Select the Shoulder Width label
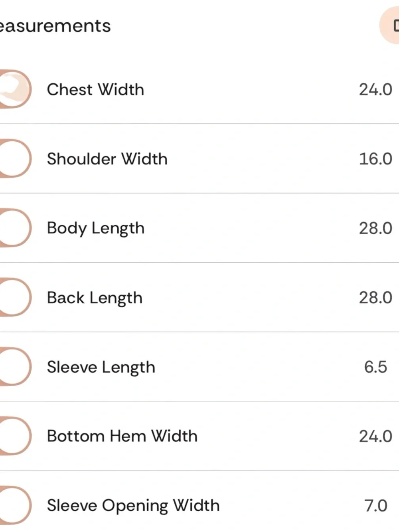Image resolution: width=399 pixels, height=532 pixels. 107,159
